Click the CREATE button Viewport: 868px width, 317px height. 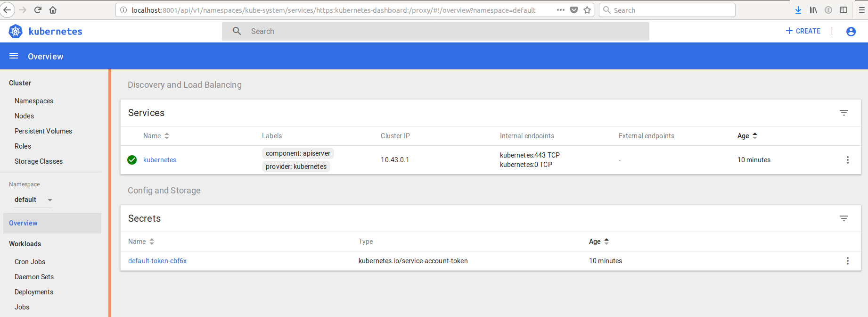[x=803, y=31]
